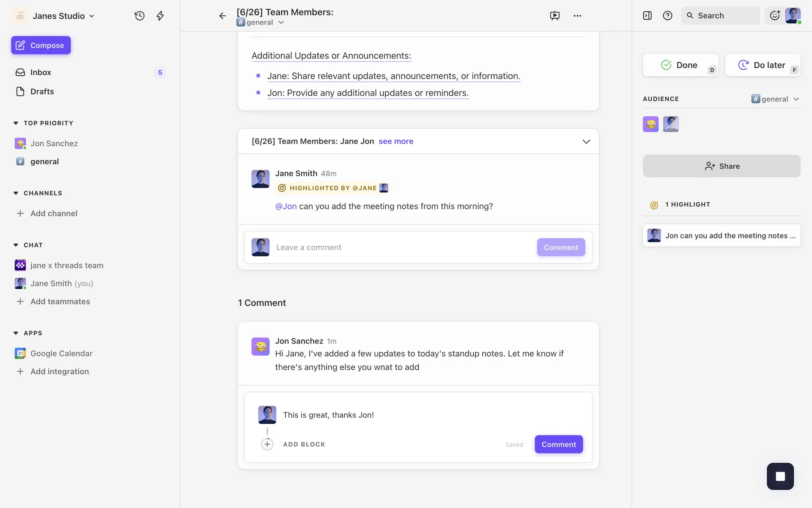Image resolution: width=812 pixels, height=508 pixels.
Task: Set the thread to Do later
Action: pyautogui.click(x=762, y=65)
